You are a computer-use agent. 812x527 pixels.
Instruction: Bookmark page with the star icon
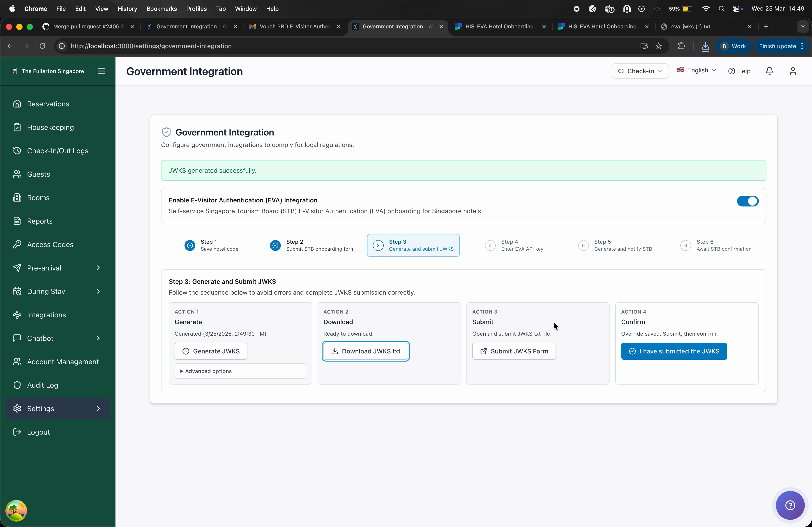click(x=658, y=46)
